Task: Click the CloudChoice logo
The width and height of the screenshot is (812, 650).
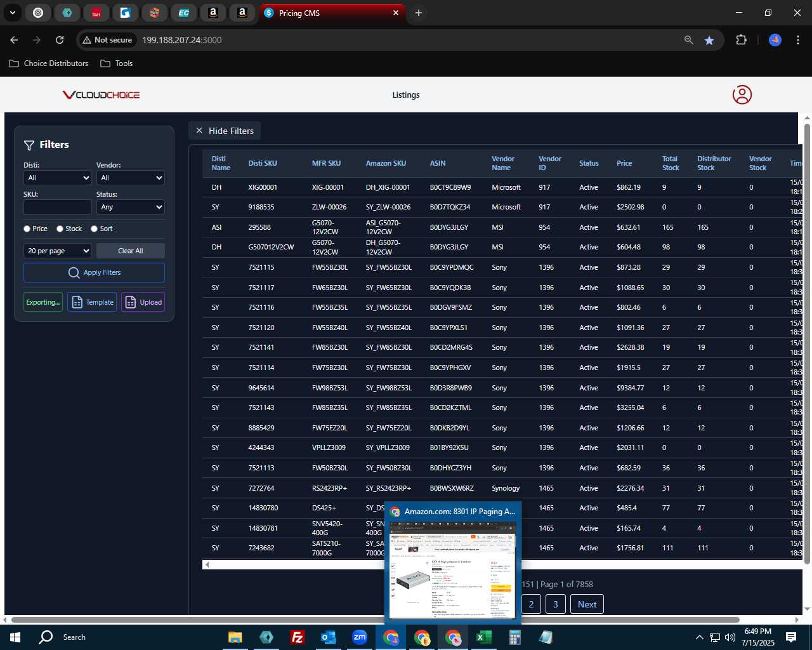Action: 101,95
